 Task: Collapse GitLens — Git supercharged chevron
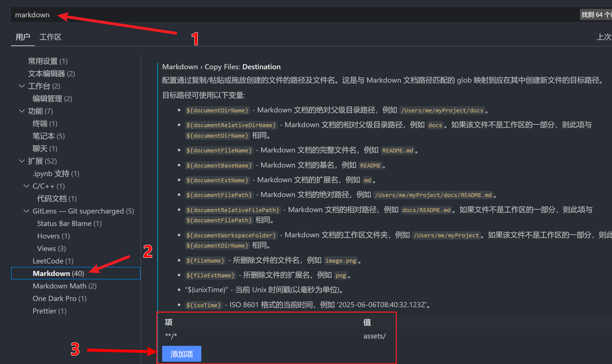[26, 211]
